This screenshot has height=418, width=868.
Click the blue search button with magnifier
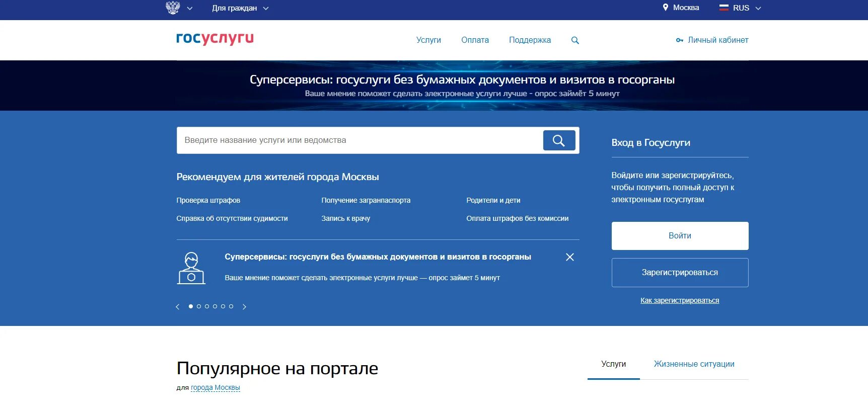(559, 140)
